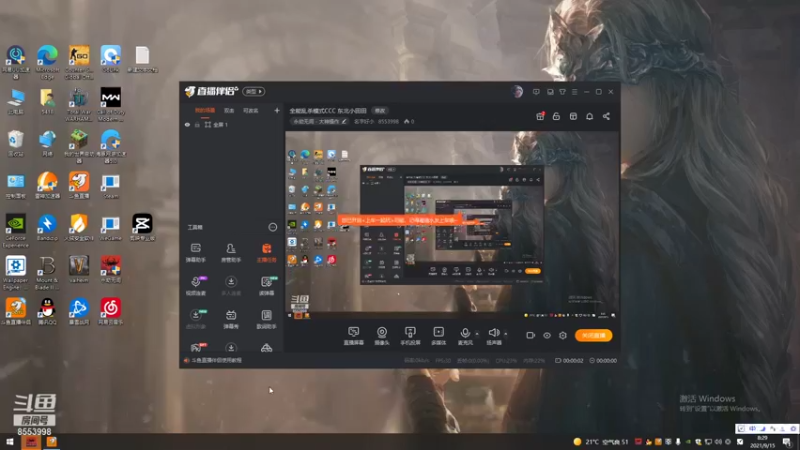The width and height of the screenshot is (800, 450).
Task: Open GeForce Experience desktop icon
Action: pyautogui.click(x=16, y=231)
